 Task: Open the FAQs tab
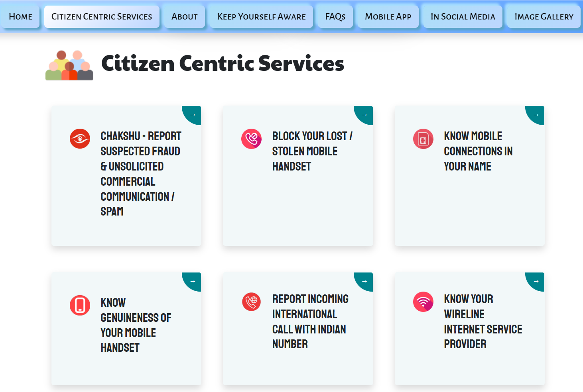tap(335, 17)
